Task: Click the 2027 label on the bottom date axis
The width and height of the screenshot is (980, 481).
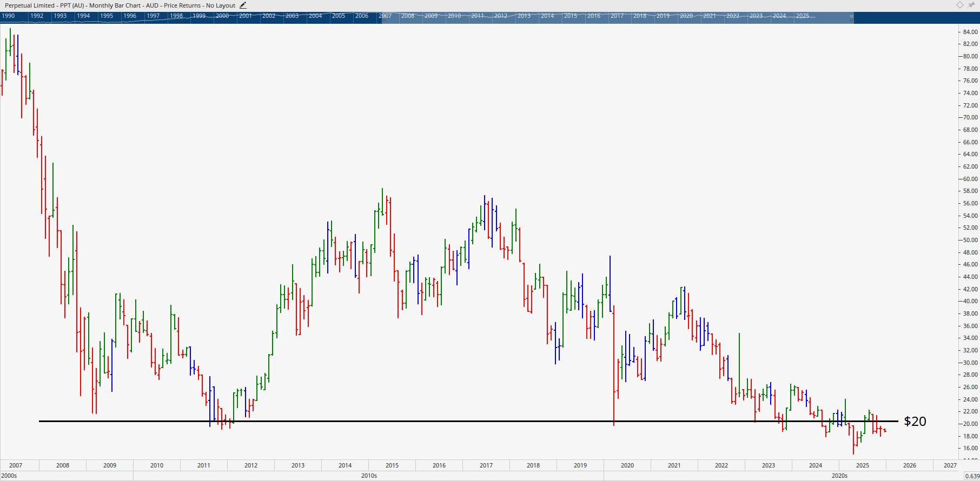Action: tap(950, 465)
